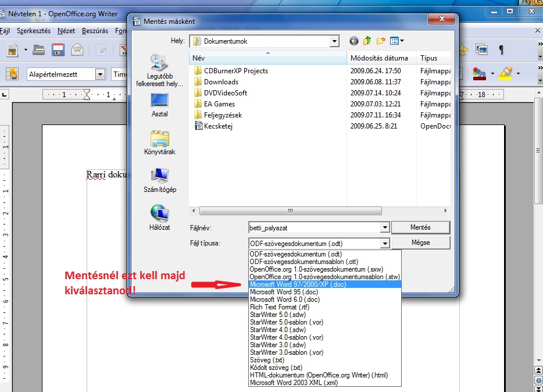Collapse the Fájl típusa dropdown arrow
Viewport: 543px width, 392px height.
click(x=385, y=244)
